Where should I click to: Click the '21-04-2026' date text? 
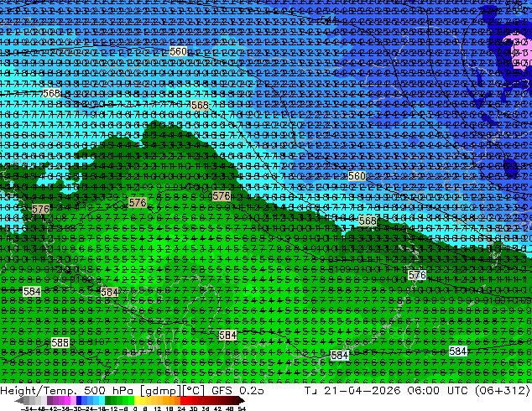click(362, 391)
